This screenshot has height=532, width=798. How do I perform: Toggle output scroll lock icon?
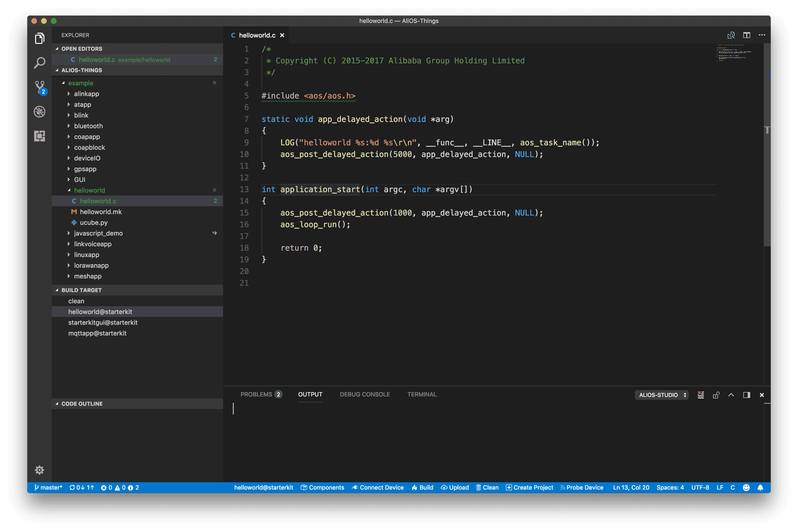pos(716,395)
